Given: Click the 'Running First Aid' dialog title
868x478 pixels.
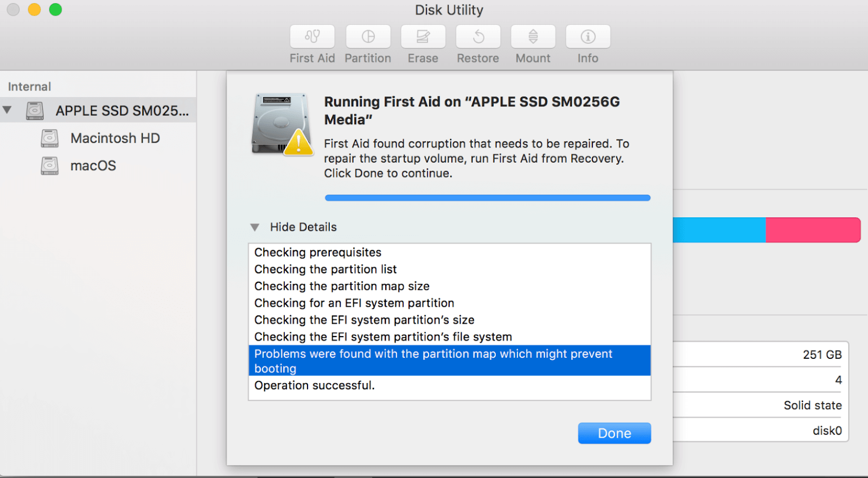Looking at the screenshot, I should coord(472,111).
